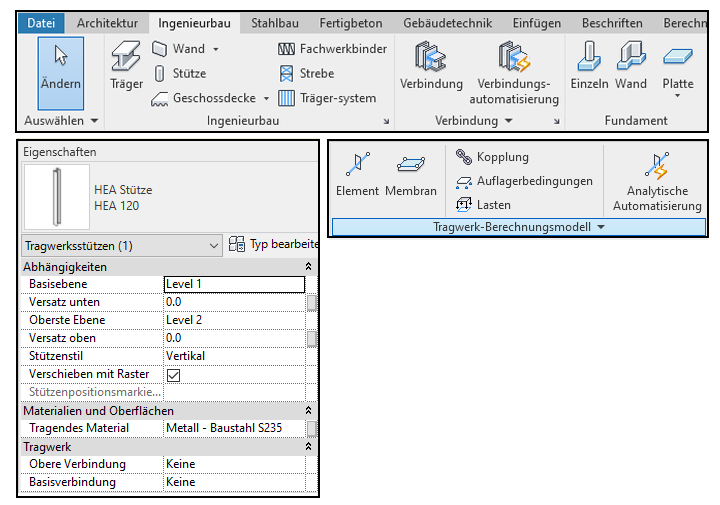Expand Tragwerk-Berechnungsmodell panel dropdown

pos(601,227)
